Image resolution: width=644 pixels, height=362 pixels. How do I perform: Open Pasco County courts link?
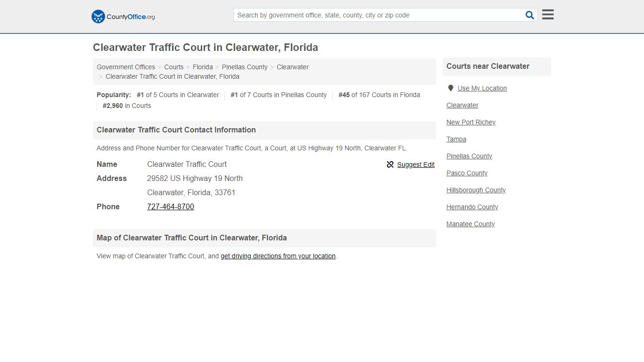pos(467,173)
